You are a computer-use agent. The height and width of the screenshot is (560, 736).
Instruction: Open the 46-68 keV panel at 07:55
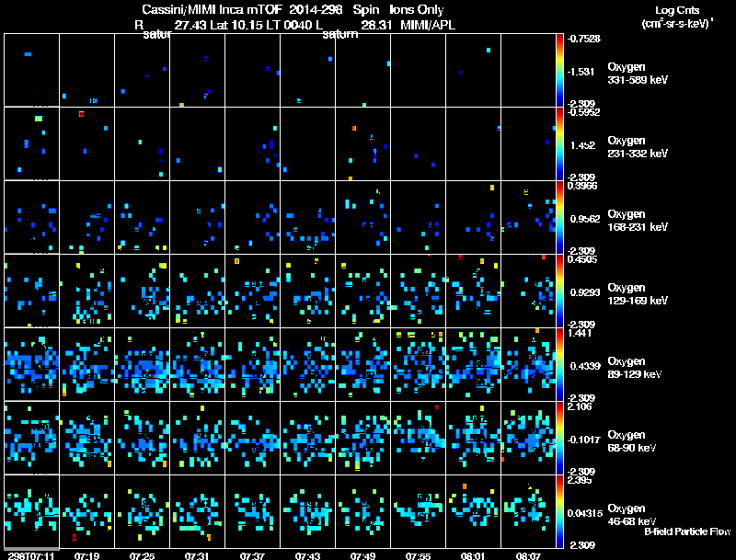click(x=419, y=512)
